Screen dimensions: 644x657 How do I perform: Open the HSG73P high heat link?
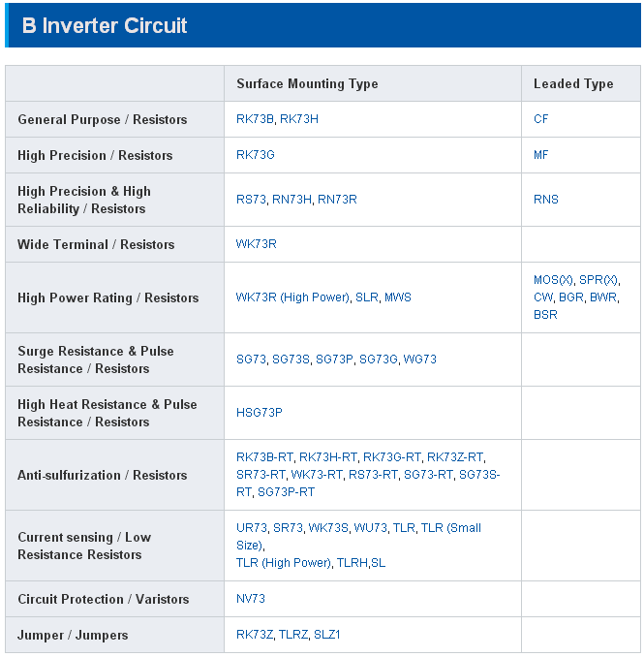point(260,413)
